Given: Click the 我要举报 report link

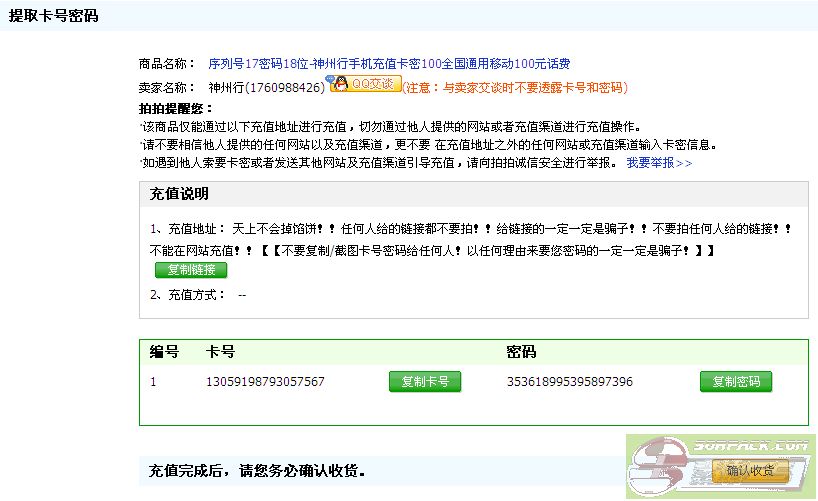Looking at the screenshot, I should coord(659,162).
